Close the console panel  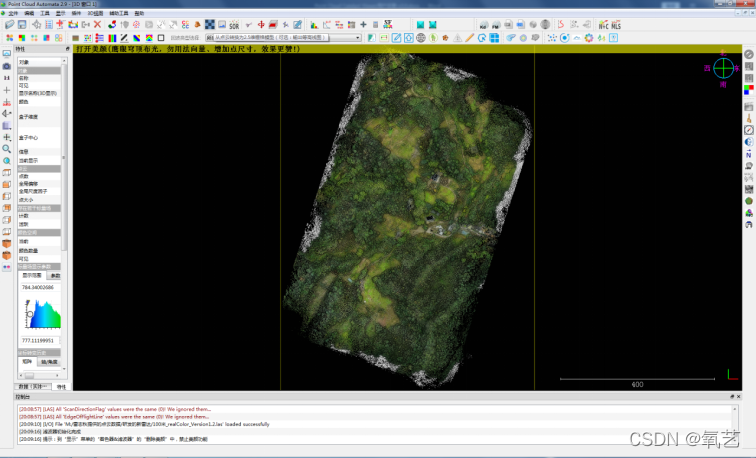click(738, 396)
